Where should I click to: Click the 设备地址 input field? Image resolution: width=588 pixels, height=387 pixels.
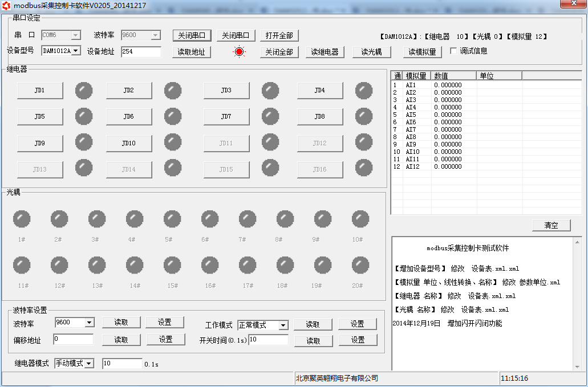[141, 52]
